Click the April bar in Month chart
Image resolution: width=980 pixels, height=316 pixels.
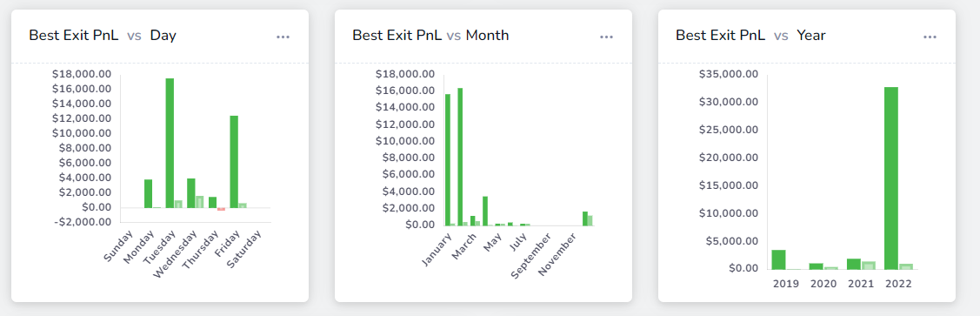click(x=485, y=211)
